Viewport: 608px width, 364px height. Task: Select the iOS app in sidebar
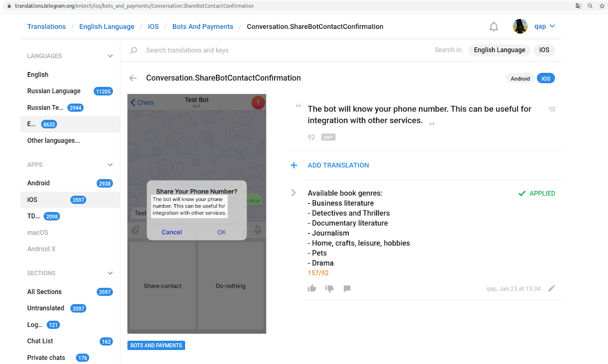pos(70,200)
